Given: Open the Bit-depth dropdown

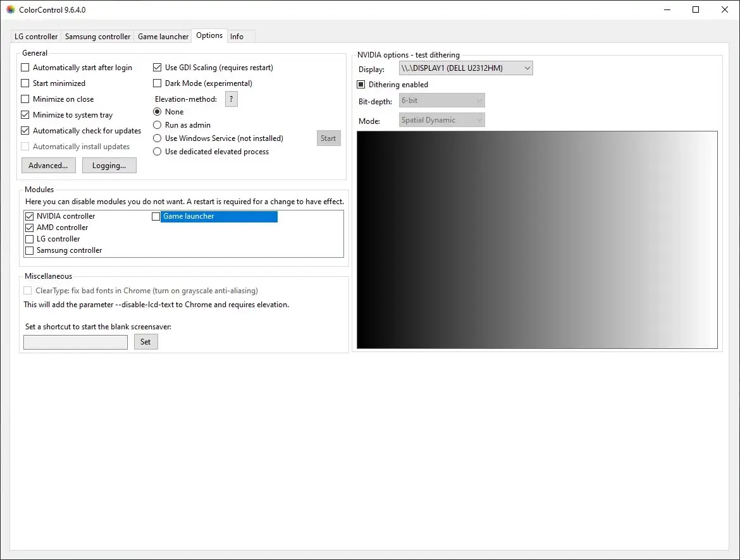Looking at the screenshot, I should 479,100.
